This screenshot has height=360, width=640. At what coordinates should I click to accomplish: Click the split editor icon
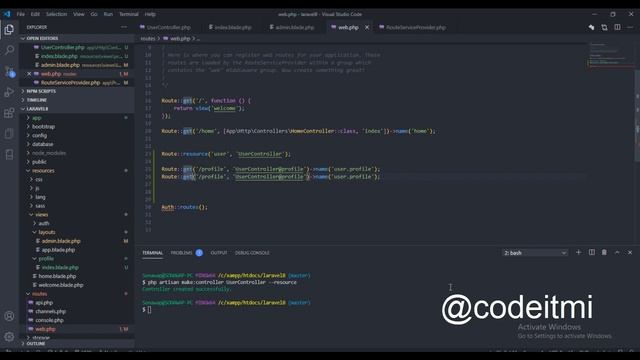[x=618, y=27]
